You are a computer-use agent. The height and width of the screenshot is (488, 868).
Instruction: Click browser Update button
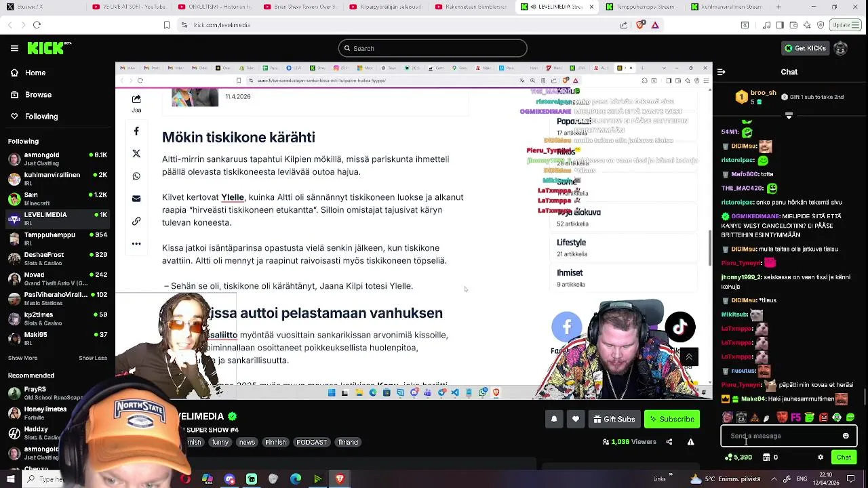[845, 25]
